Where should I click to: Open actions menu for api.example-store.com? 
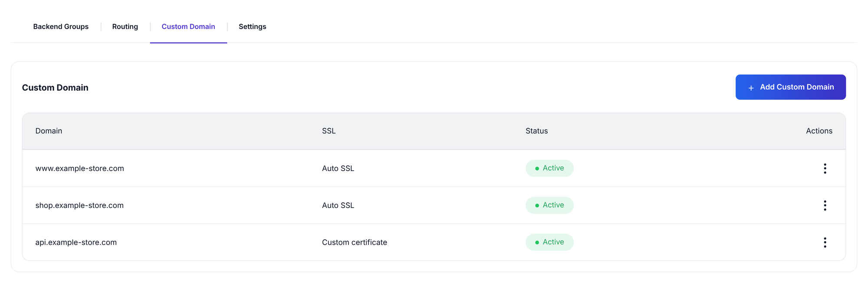pos(825,242)
